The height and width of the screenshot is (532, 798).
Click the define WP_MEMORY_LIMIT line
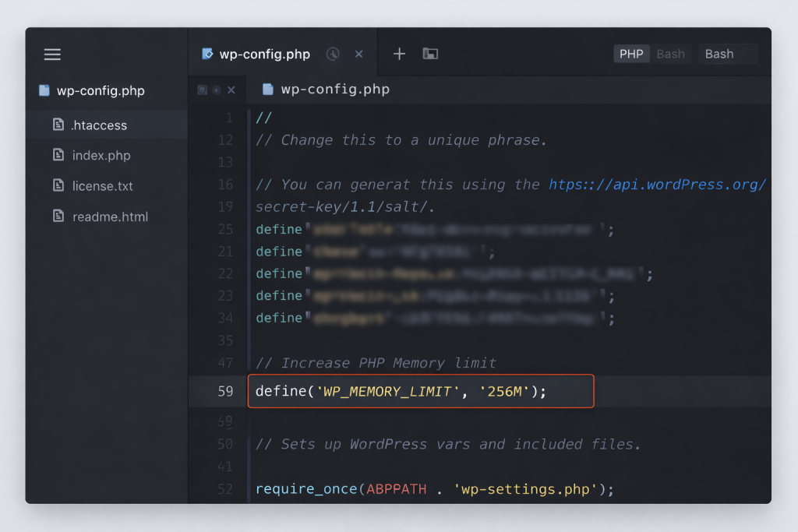tap(401, 391)
